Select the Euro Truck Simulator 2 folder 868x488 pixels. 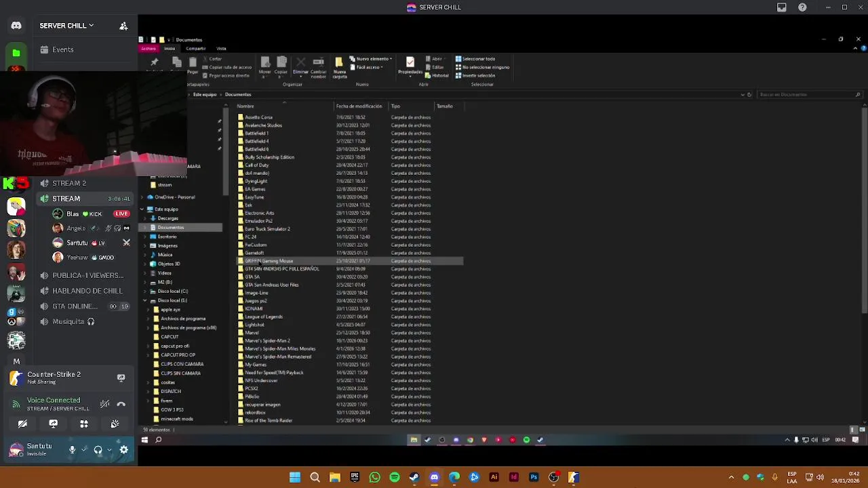click(267, 229)
